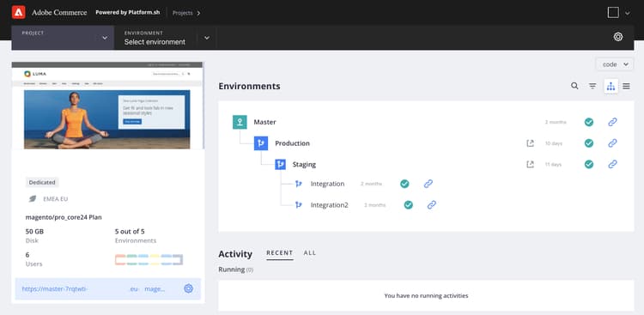
Task: Open Master URL link icon
Action: coord(612,122)
